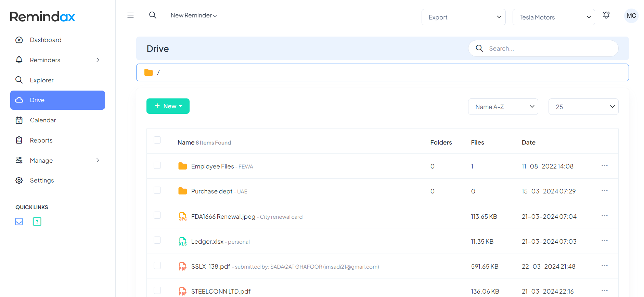
Task: Click the PDF icon of STEELCONN LTD.pdf
Action: coord(183,291)
